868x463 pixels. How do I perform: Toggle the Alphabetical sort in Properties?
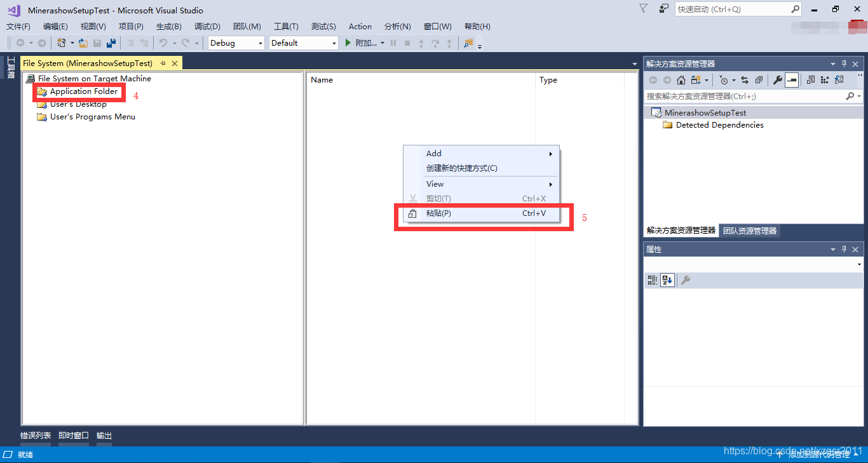click(667, 280)
